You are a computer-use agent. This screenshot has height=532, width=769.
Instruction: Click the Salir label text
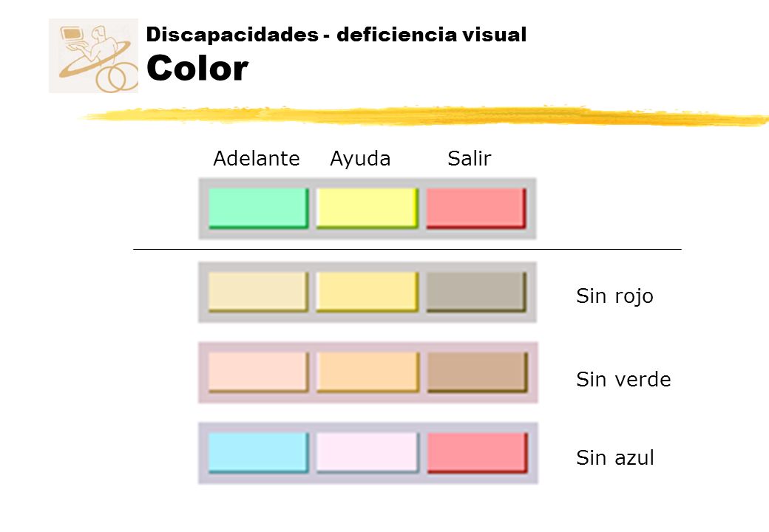pyautogui.click(x=470, y=159)
